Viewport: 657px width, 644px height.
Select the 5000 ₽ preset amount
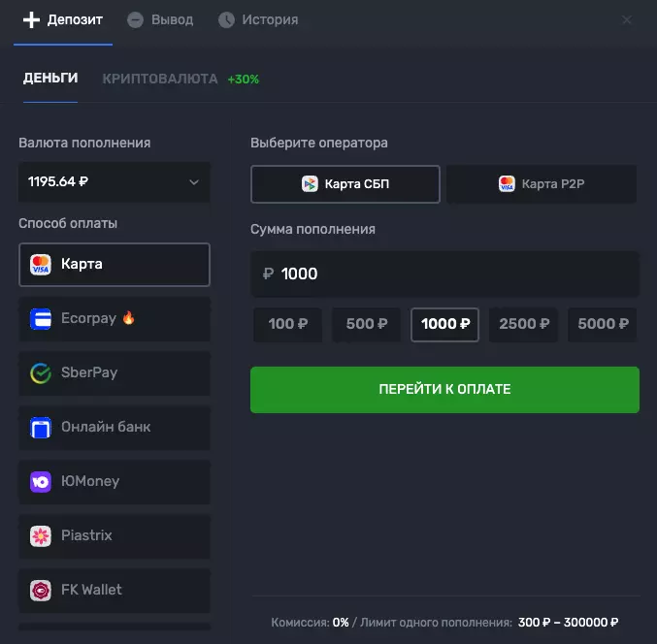602,325
